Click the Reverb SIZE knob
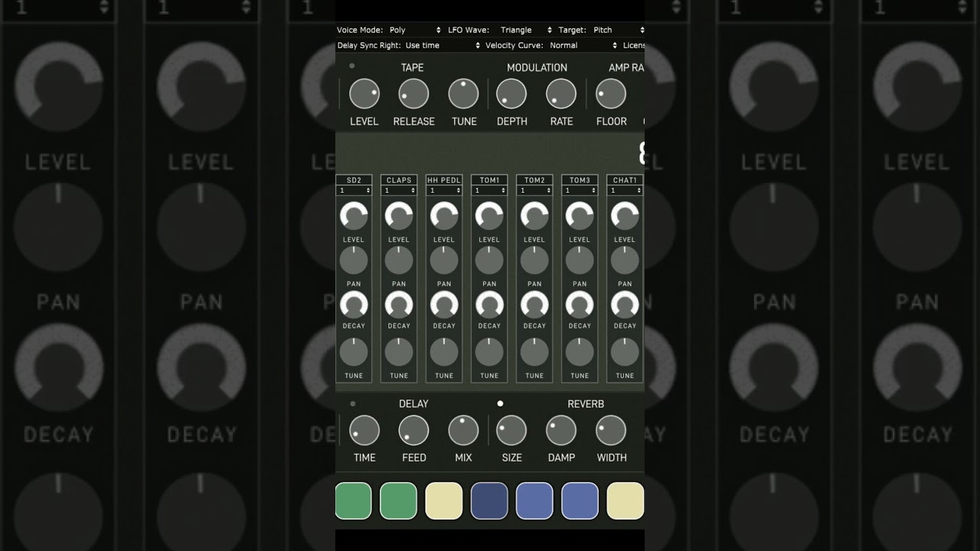980x551 pixels. pyautogui.click(x=511, y=431)
